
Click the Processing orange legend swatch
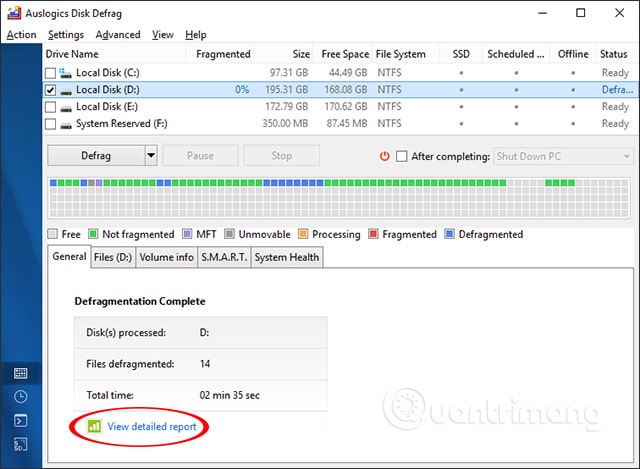[x=303, y=234]
